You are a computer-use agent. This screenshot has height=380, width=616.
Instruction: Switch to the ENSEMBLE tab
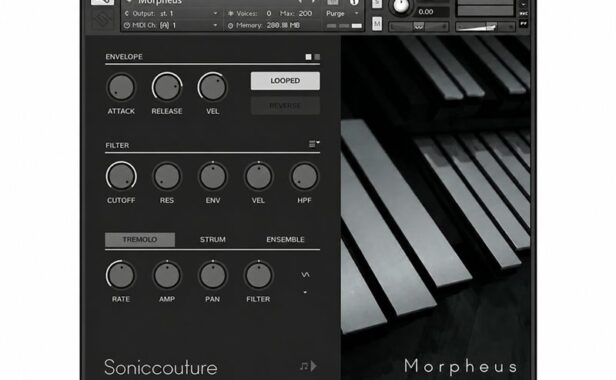click(x=285, y=240)
